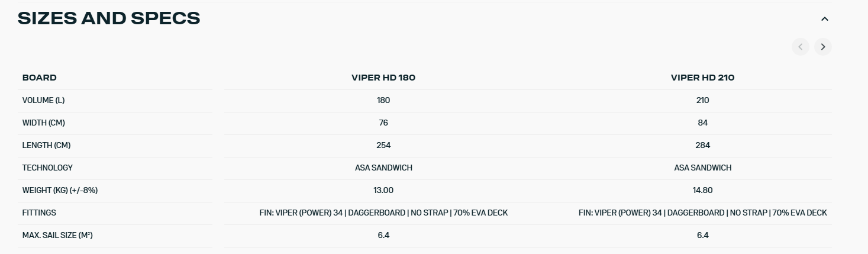
Task: Click the Board row label
Action: 40,78
